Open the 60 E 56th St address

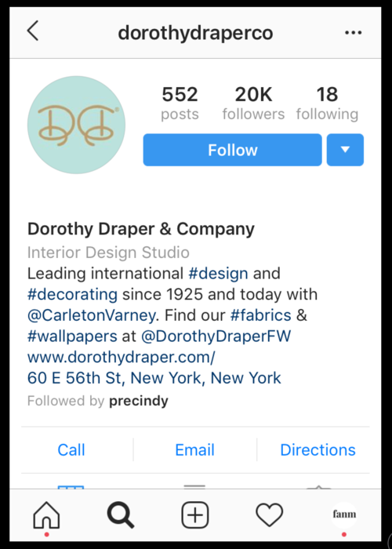pos(154,378)
